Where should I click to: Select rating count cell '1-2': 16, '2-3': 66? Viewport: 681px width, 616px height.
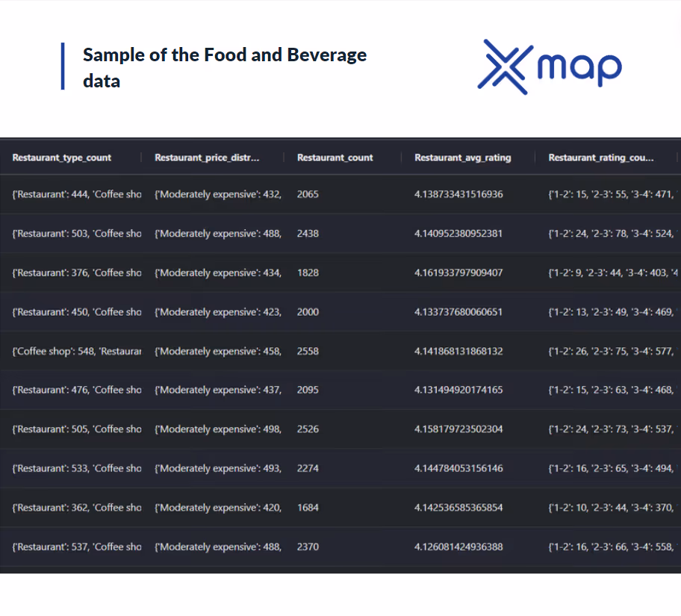pyautogui.click(x=612, y=547)
